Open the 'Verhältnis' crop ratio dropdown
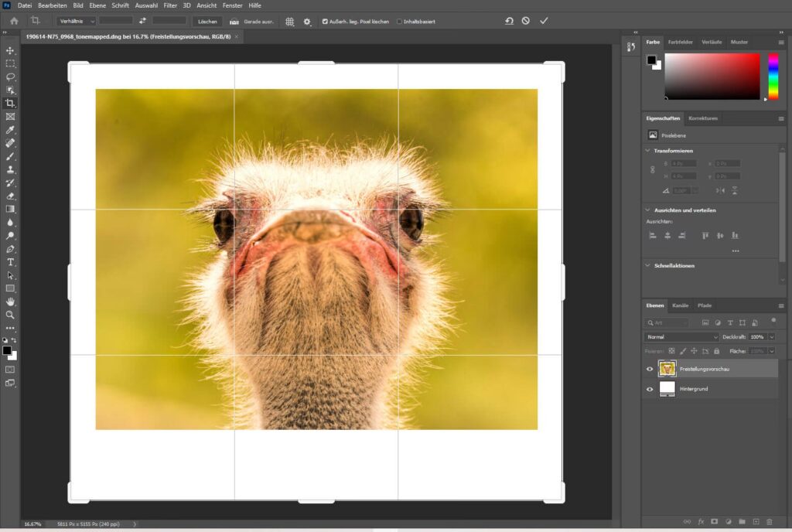This screenshot has width=792, height=532. 76,22
